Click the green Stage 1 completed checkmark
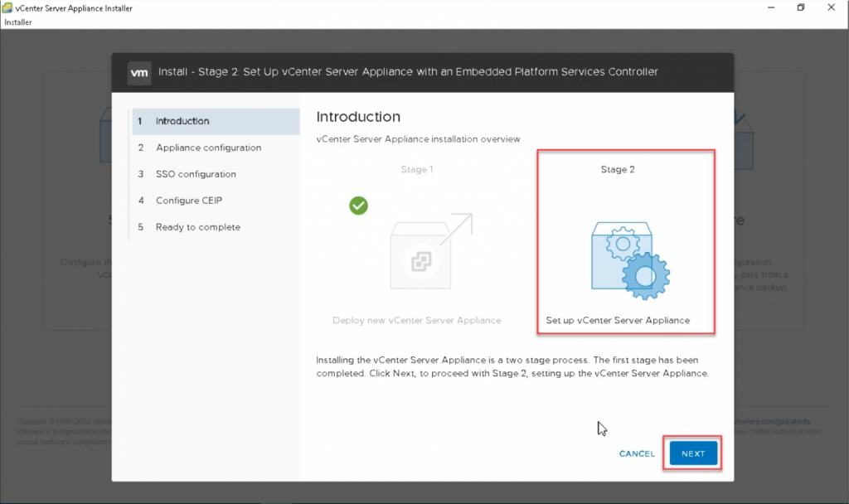The width and height of the screenshot is (849, 504). pyautogui.click(x=358, y=206)
